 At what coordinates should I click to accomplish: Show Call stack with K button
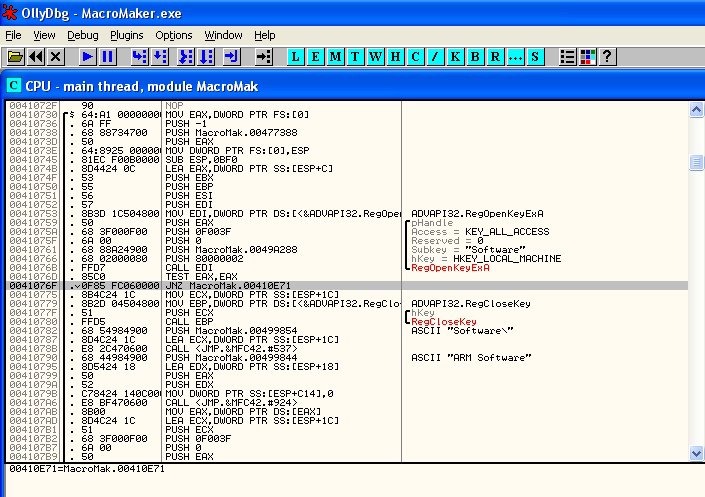[x=455, y=57]
